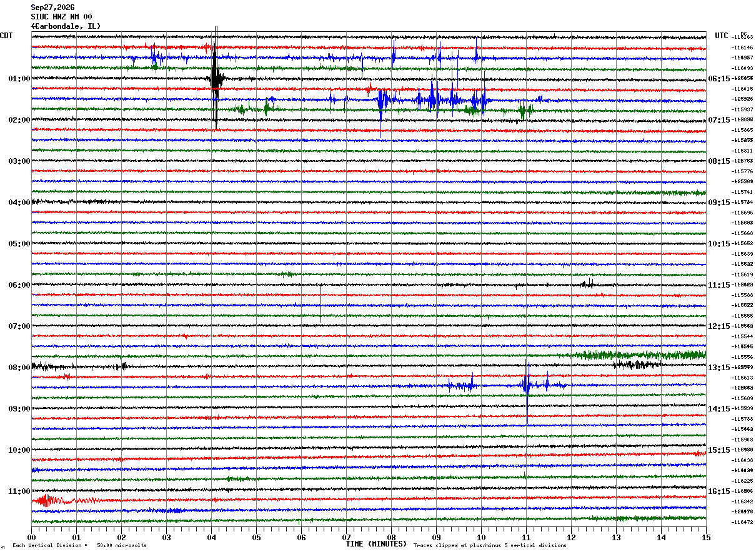Click the Sep27,2026 date header
This screenshot has height=554, width=756.
point(53,8)
